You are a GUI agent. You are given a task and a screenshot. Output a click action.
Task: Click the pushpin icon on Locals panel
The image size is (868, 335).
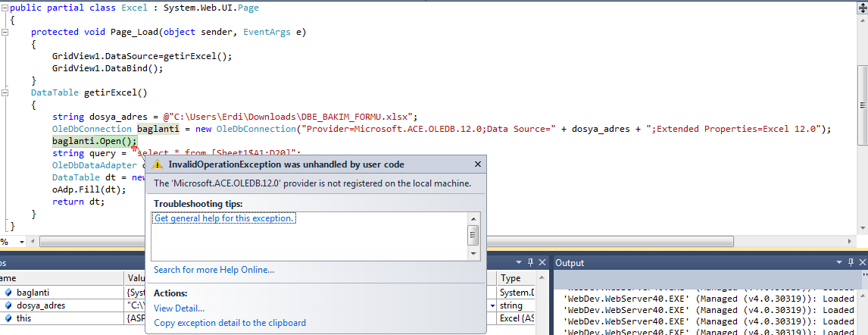pyautogui.click(x=529, y=262)
